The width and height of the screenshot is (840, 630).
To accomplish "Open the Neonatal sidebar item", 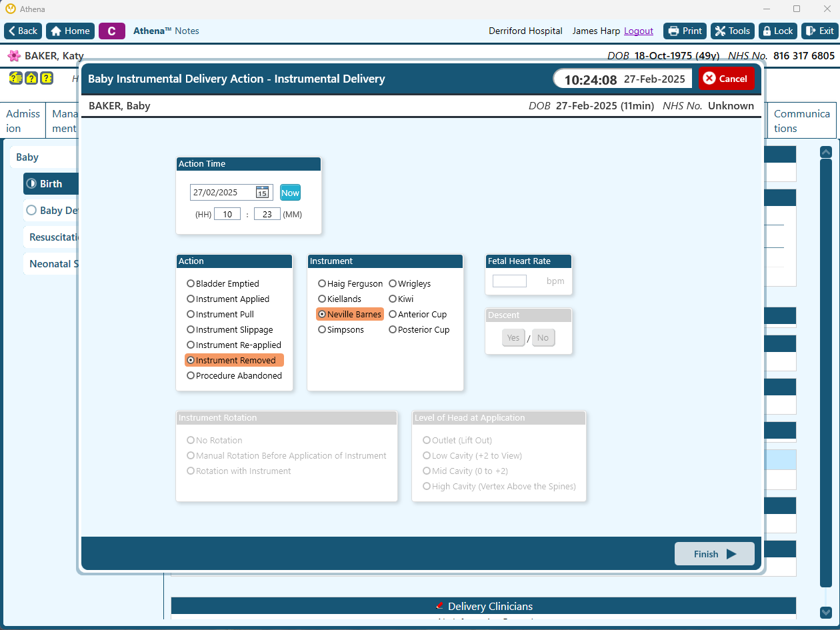I will (x=51, y=264).
